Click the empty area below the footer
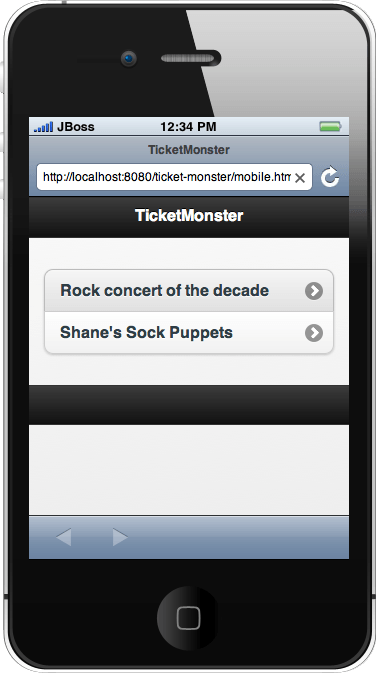Viewport: 376px width, 673px height. tap(189, 470)
